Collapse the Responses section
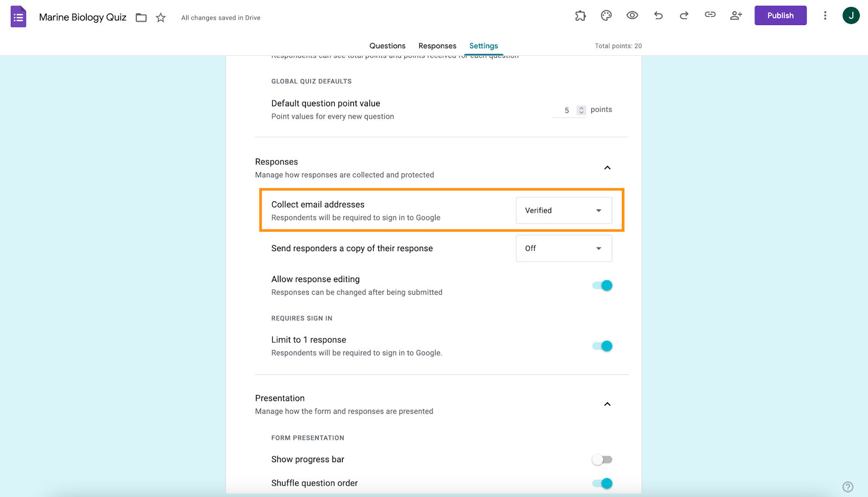Screen dimensions: 868x497 coord(608,168)
